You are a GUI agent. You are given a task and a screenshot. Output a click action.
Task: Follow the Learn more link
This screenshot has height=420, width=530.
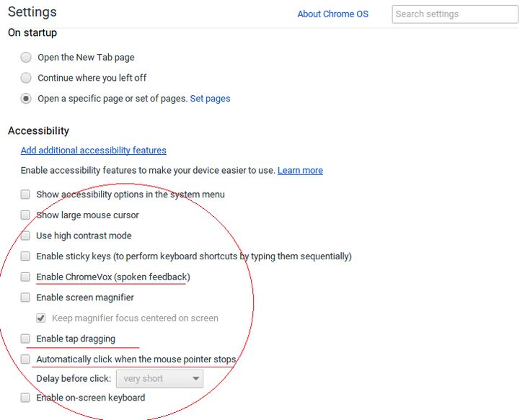pos(300,171)
